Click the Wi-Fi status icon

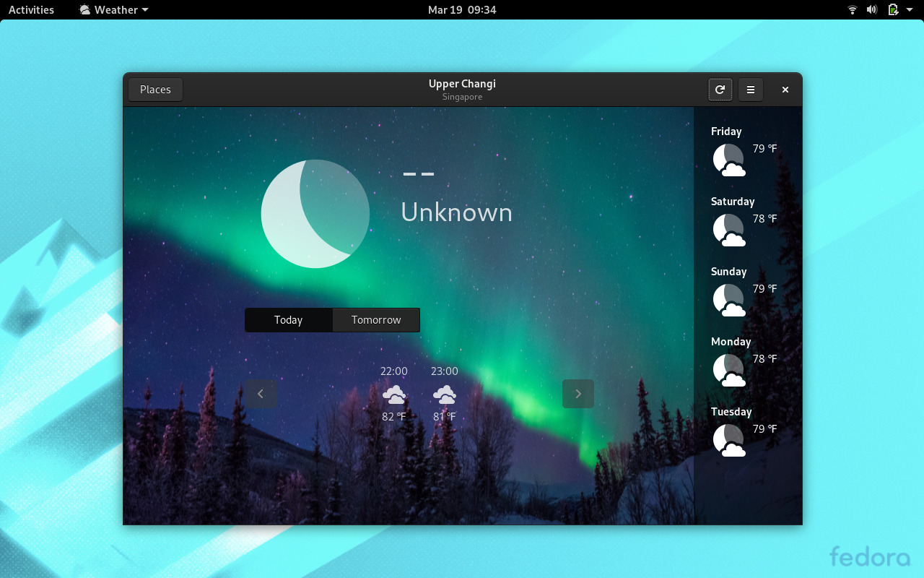pyautogui.click(x=852, y=9)
